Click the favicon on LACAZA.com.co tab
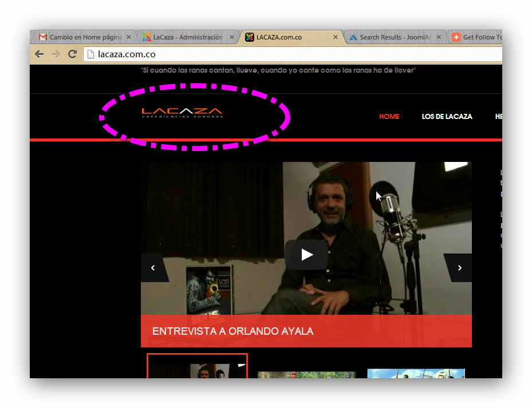 [249, 37]
